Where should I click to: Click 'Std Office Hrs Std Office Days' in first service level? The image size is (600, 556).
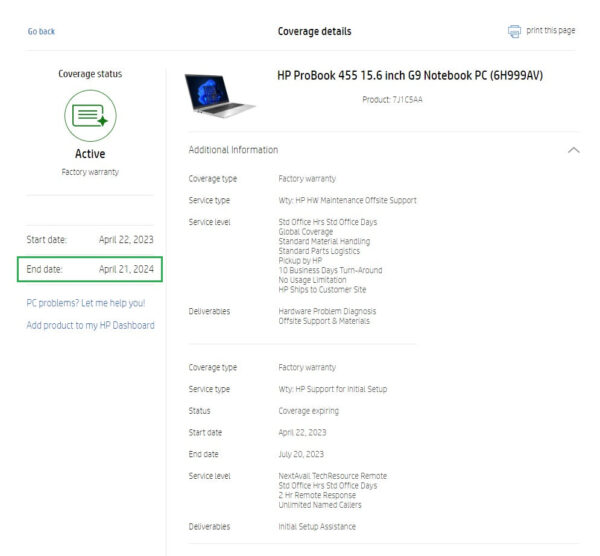click(x=328, y=222)
